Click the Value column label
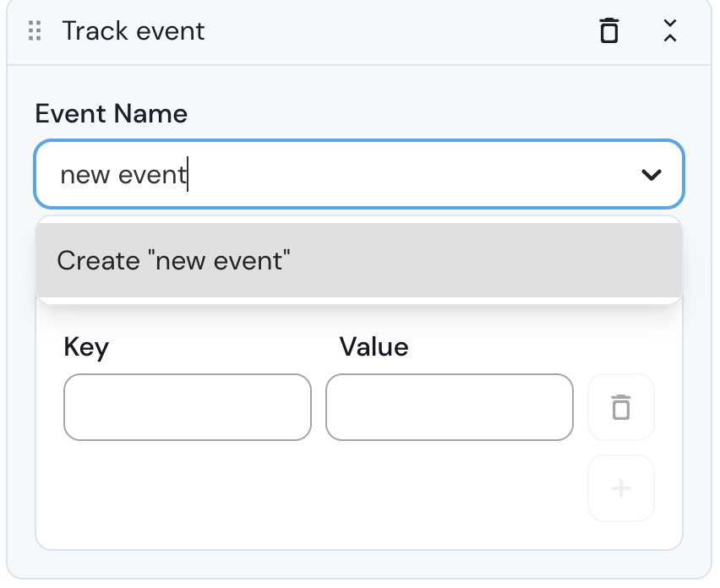Viewport: 720px width, 588px height. point(374,346)
